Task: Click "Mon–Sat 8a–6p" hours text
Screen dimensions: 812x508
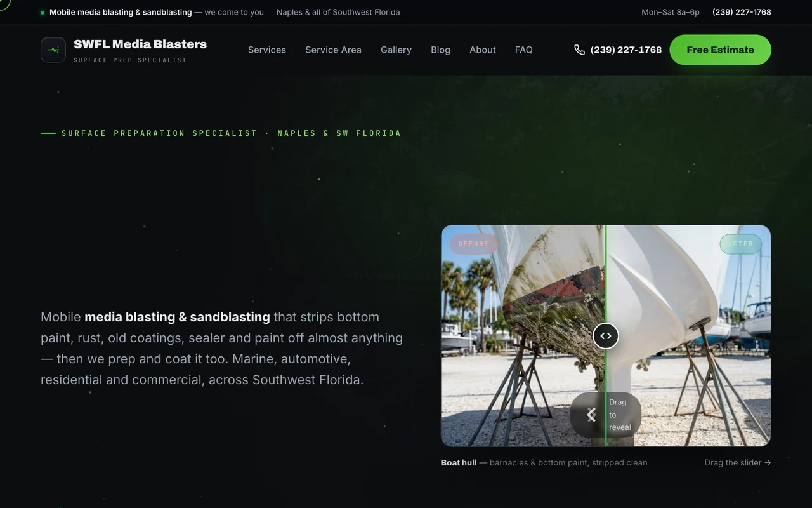Action: pyautogui.click(x=671, y=12)
